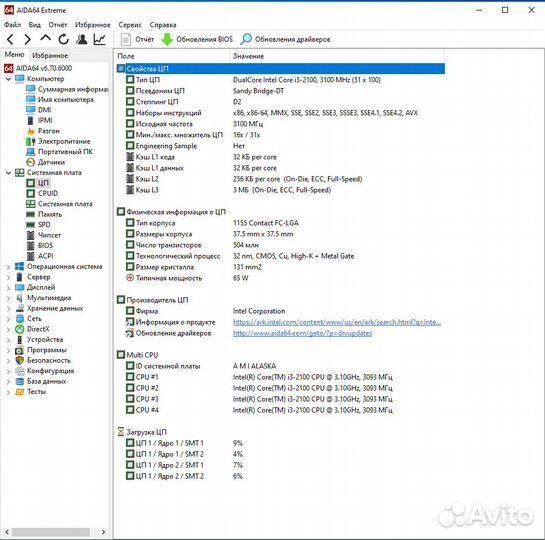Expand the Сервер tree node
The width and height of the screenshot is (545, 540).
[x=8, y=277]
